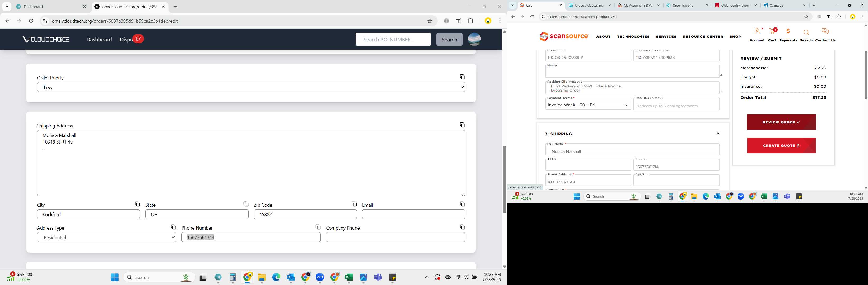
Task: Click copy icon next to State
Action: [246, 204]
